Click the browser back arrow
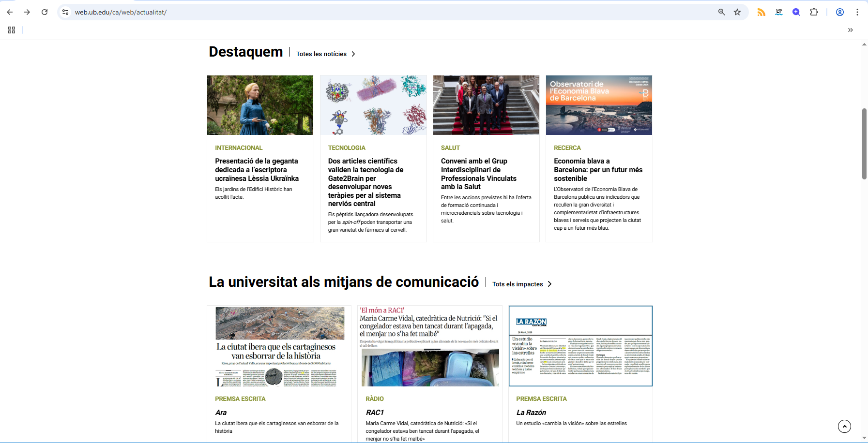 [10, 12]
